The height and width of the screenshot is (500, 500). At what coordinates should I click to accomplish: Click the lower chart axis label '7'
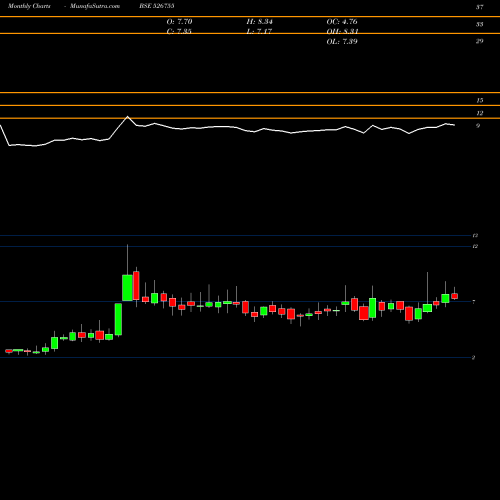point(474,302)
